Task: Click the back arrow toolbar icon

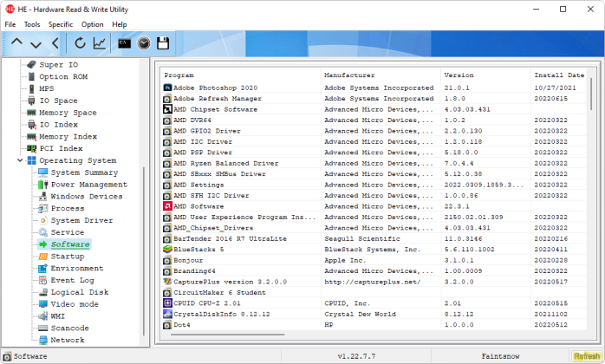Action: click(x=55, y=42)
